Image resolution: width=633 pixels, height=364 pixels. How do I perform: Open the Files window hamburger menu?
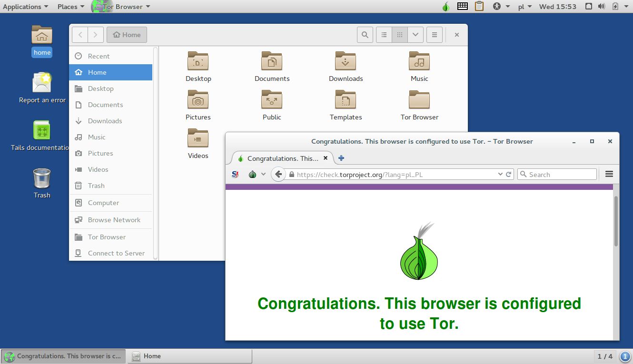[435, 35]
